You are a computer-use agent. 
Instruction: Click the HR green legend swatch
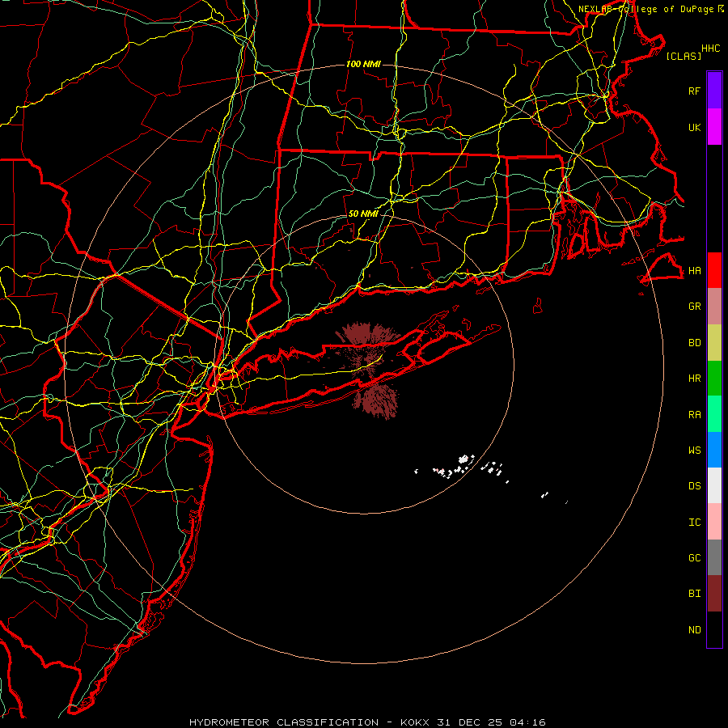click(x=714, y=379)
